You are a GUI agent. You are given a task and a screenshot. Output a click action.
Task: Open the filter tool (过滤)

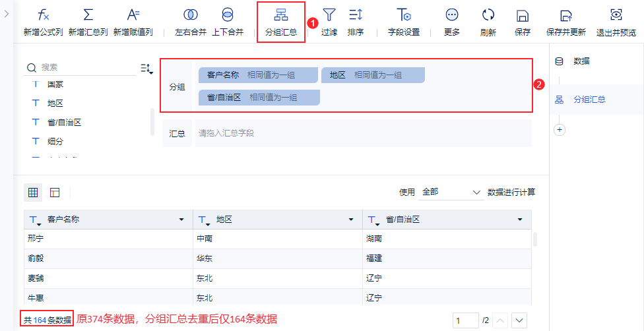(329, 22)
